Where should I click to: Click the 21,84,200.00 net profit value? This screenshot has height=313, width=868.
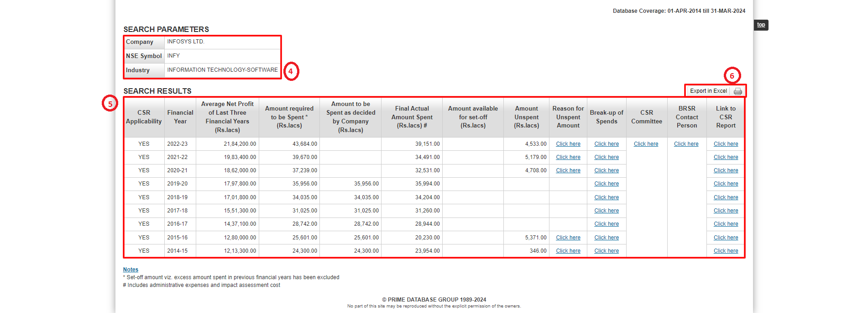pyautogui.click(x=240, y=144)
